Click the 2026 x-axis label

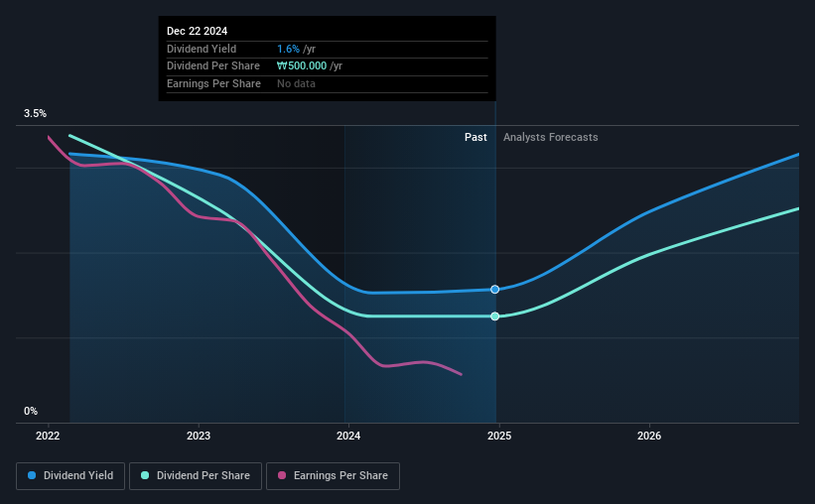649,436
